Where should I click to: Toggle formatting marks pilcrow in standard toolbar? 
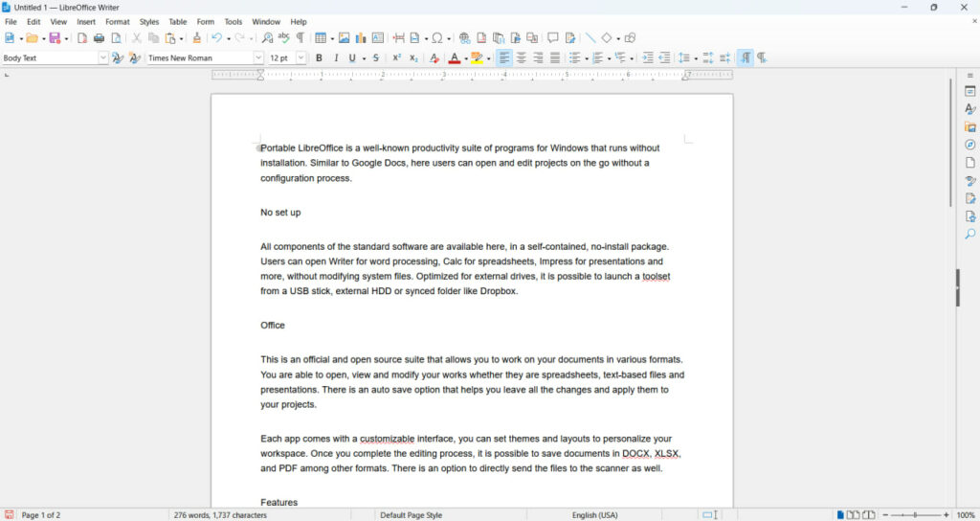coord(301,38)
